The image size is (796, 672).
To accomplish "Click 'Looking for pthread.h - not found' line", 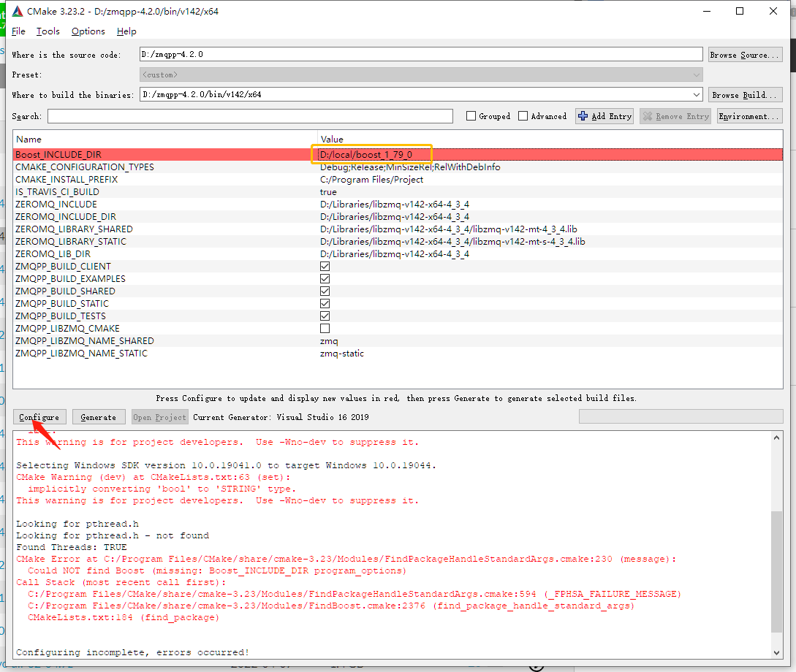I will (113, 535).
